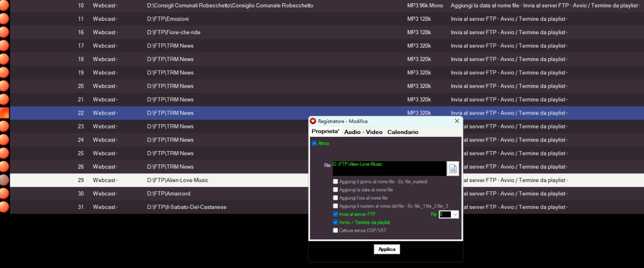
Task: Click the record icon of highlighted row 22
Action: tap(4, 113)
